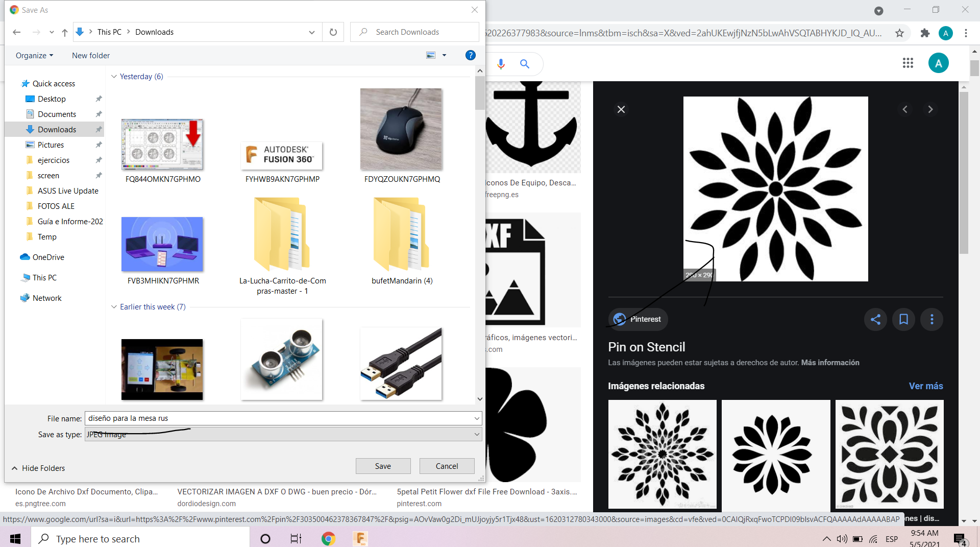Select OneDrive in navigation pane
The image size is (980, 547).
pyautogui.click(x=48, y=257)
